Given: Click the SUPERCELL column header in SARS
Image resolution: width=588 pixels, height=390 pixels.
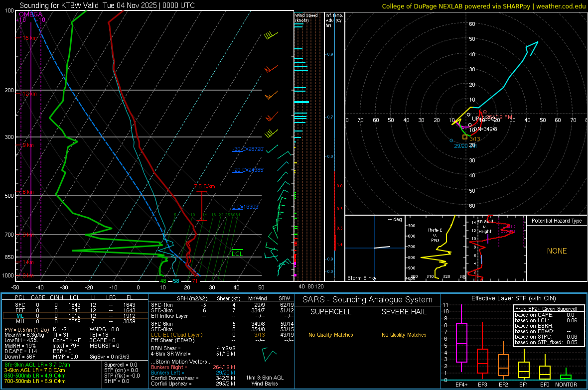Looking at the screenshot, I should tap(331, 312).
